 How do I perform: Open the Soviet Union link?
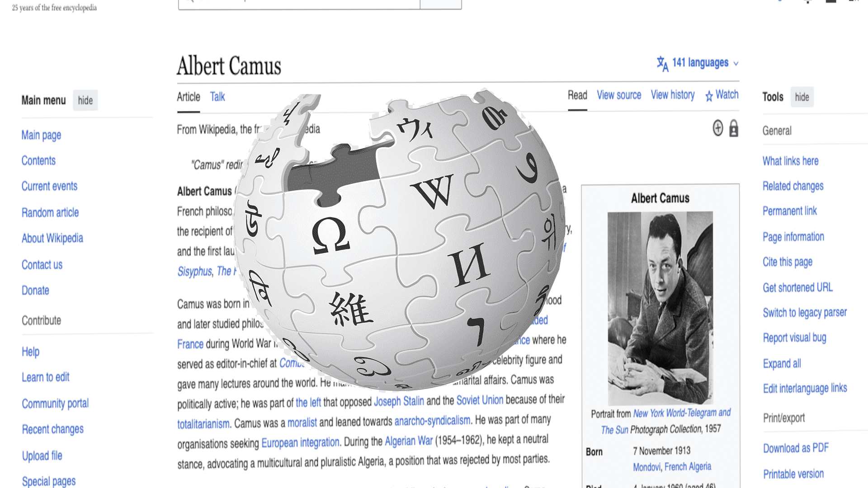tap(480, 400)
